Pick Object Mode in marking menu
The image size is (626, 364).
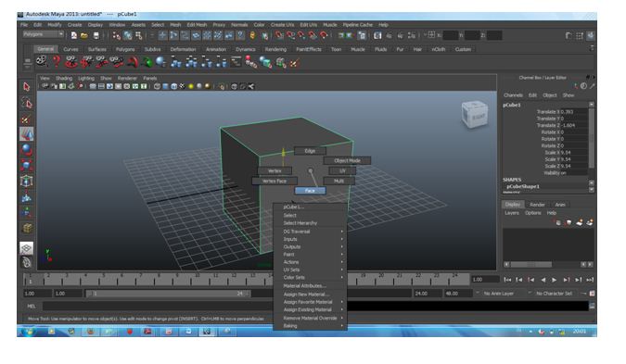(347, 160)
